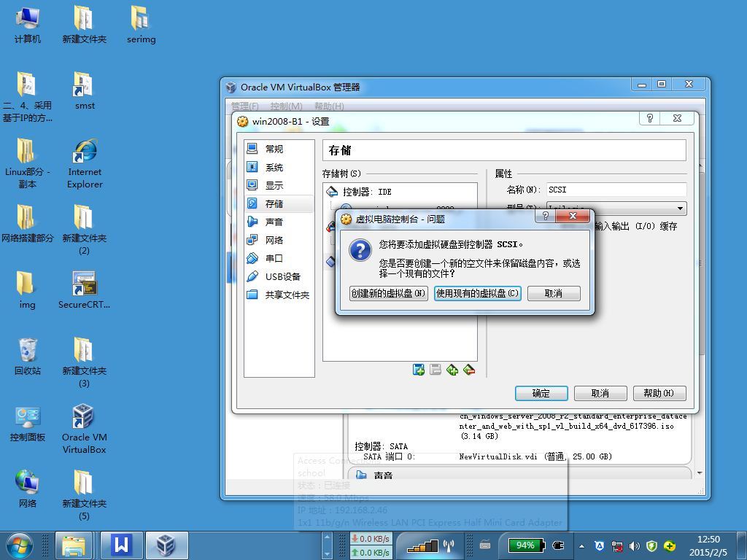Image resolution: width=747 pixels, height=560 pixels.
Task: Open 帮助(H) button in settings window
Action: click(x=659, y=393)
